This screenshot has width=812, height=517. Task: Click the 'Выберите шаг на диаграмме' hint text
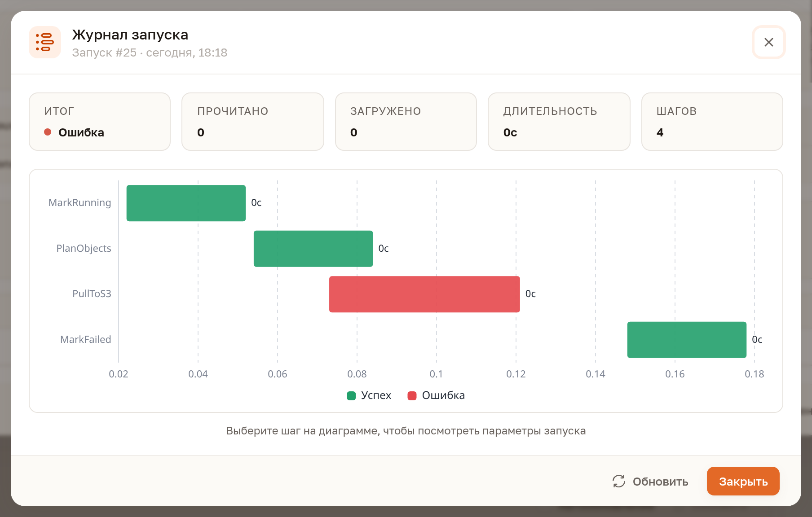coord(406,431)
